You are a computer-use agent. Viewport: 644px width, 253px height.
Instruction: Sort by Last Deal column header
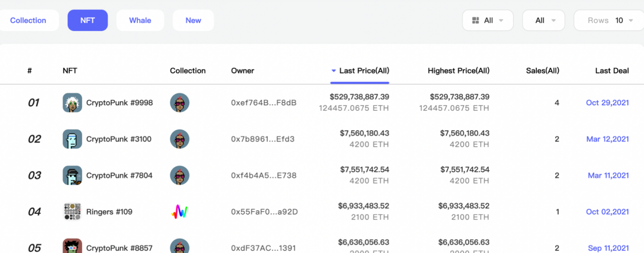tap(612, 70)
